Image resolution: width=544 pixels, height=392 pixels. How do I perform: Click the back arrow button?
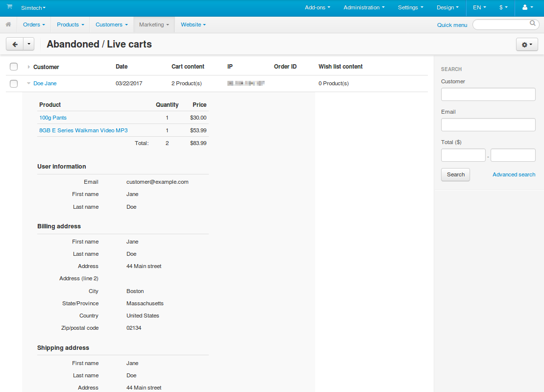(x=15, y=44)
